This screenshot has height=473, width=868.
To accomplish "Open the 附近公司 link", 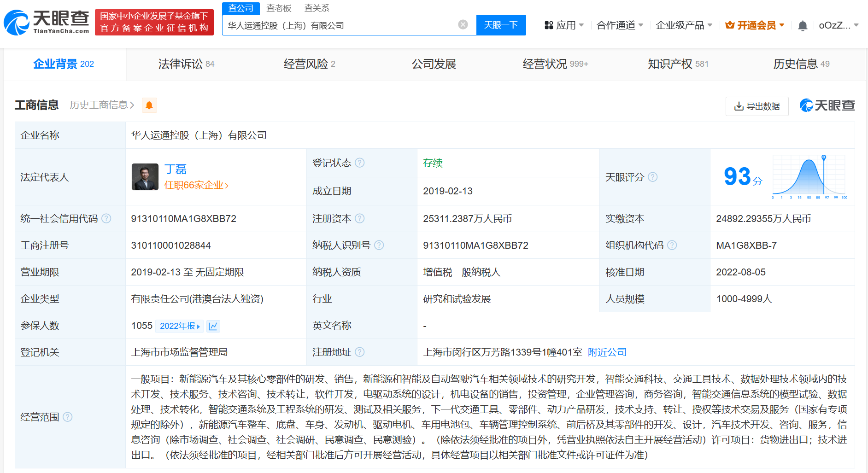I will coord(607,352).
